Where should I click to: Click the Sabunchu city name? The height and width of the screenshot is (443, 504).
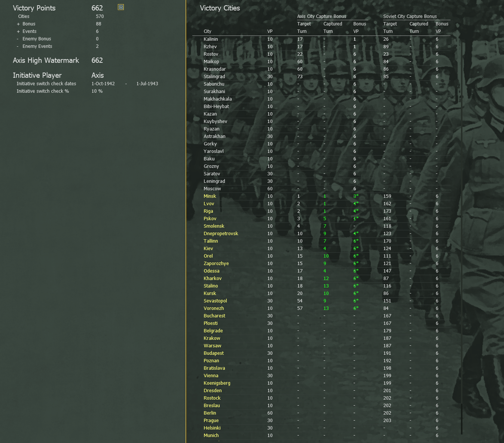point(214,84)
